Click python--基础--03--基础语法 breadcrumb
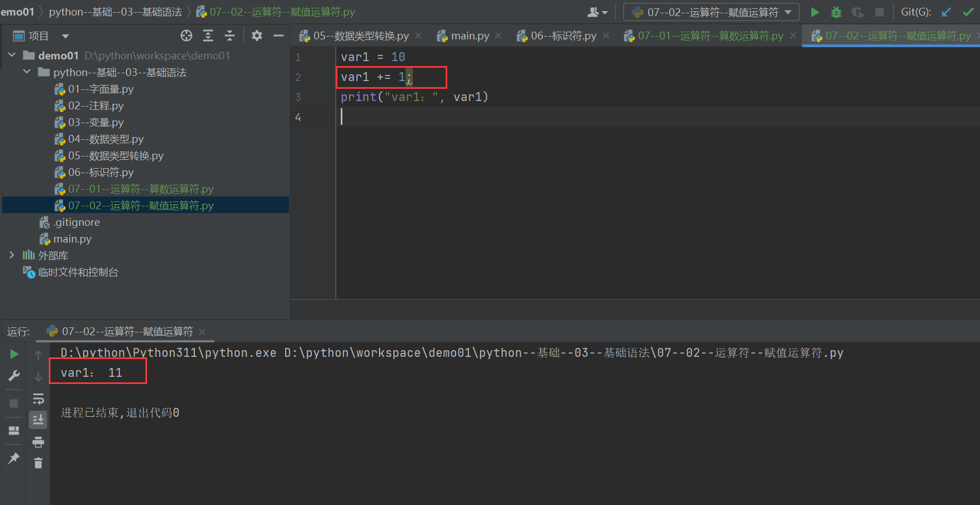The width and height of the screenshot is (980, 505). pos(115,12)
